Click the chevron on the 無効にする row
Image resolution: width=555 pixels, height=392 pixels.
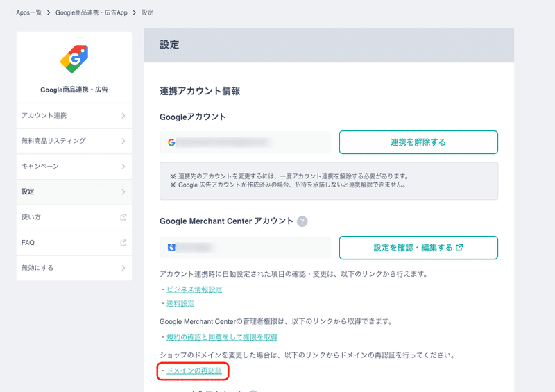[123, 268]
